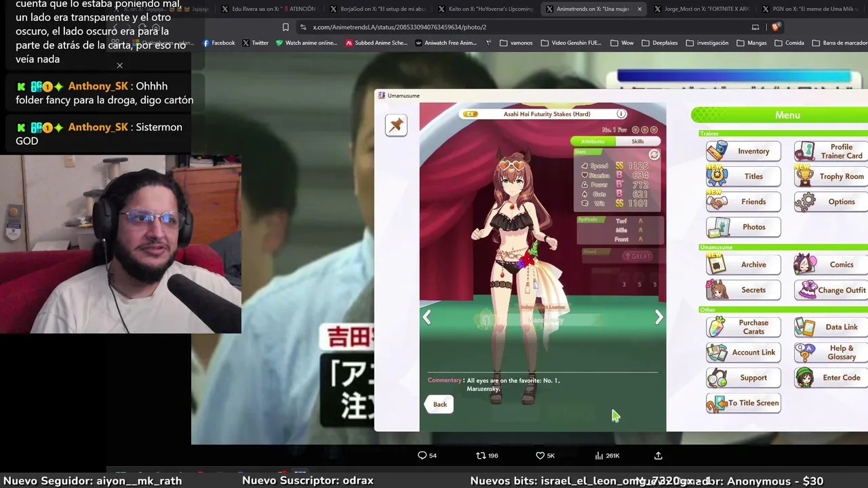Open the Facebook bookmark
The height and width of the screenshot is (488, 868).
tap(218, 43)
